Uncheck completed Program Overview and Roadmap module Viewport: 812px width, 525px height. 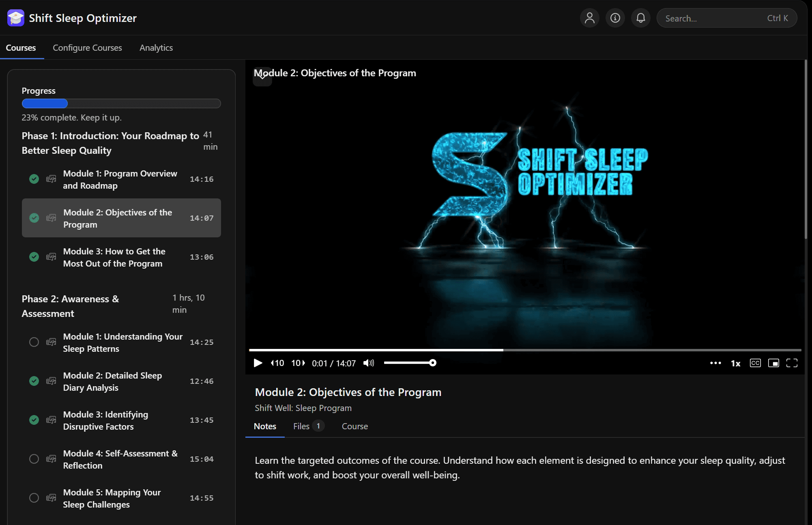point(34,179)
